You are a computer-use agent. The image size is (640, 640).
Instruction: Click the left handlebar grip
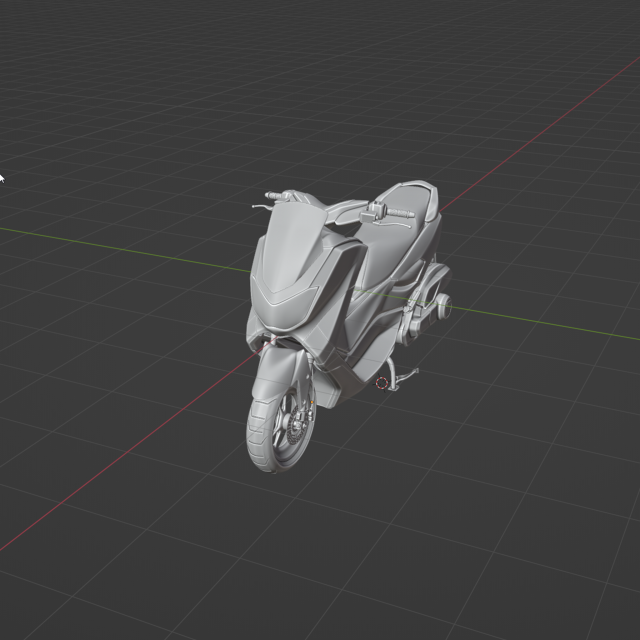pyautogui.click(x=274, y=196)
